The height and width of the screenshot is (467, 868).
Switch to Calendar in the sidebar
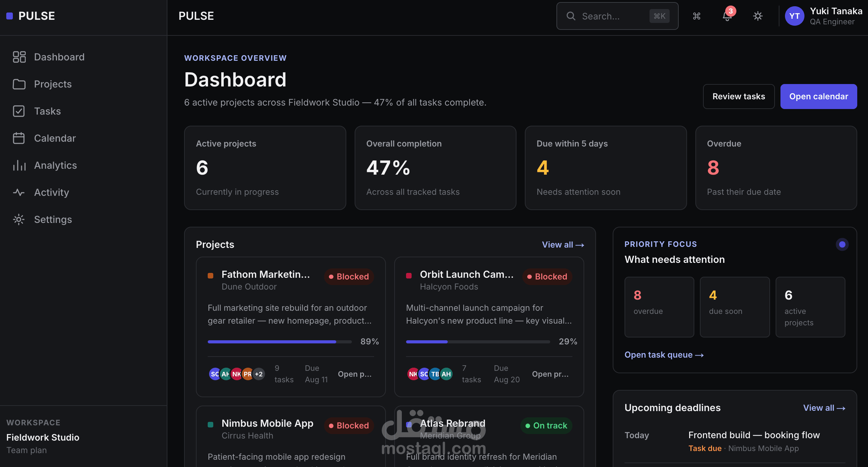83,138
